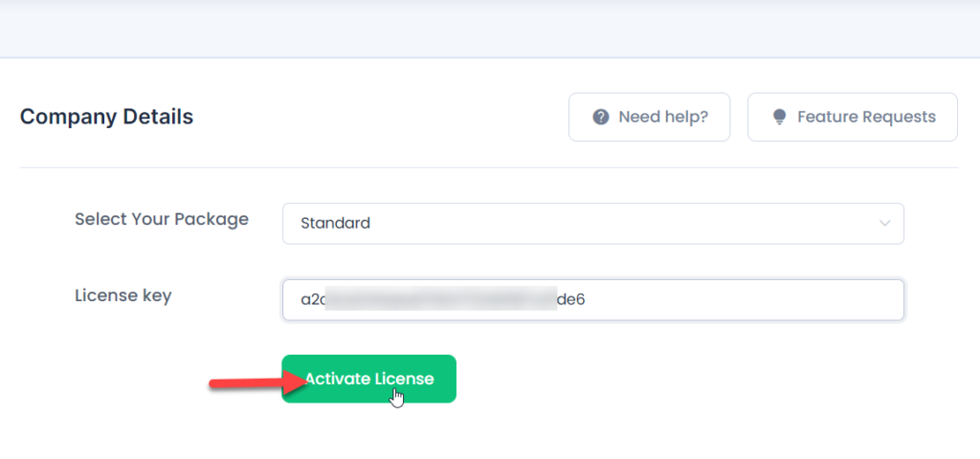Focus the License key input field
The width and height of the screenshot is (980, 459).
click(x=593, y=299)
